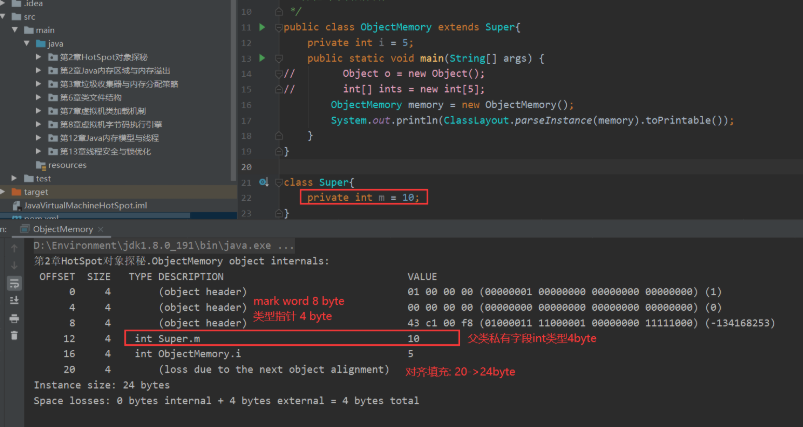Click the 'Space losses' console output line
This screenshot has height=427, width=803.
226,400
